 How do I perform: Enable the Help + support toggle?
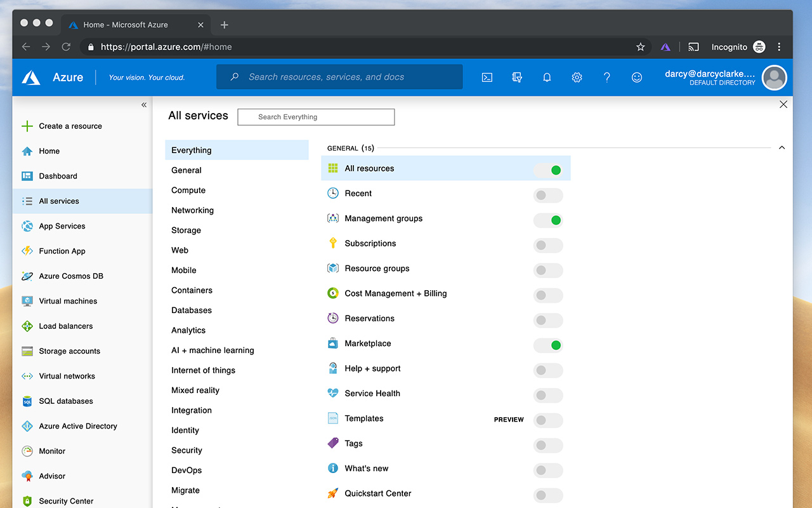pos(548,370)
